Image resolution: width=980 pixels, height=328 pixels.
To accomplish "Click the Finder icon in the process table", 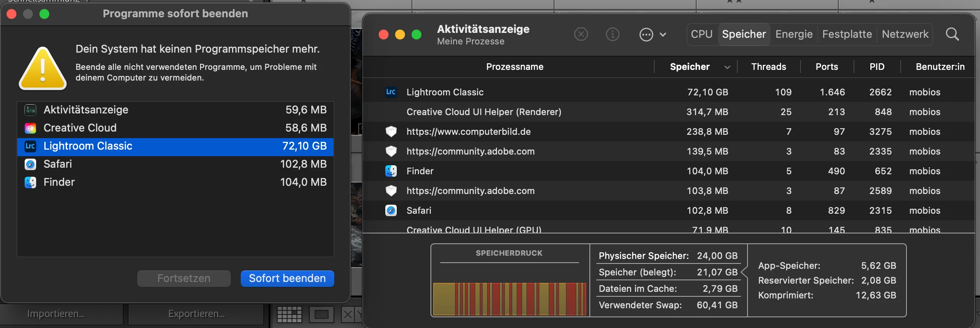I will click(x=391, y=171).
